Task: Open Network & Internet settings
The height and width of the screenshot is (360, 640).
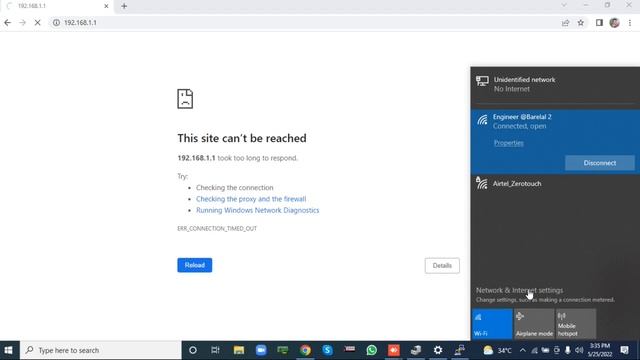Action: point(519,290)
